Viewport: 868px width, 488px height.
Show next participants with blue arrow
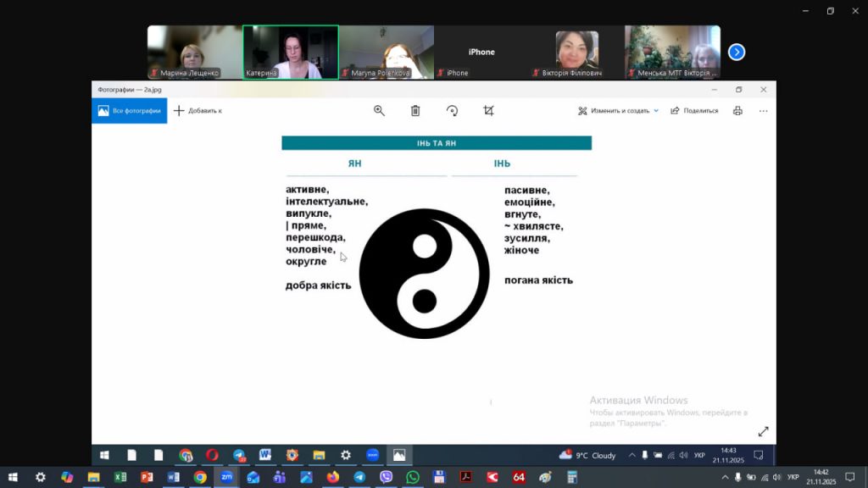tap(737, 52)
